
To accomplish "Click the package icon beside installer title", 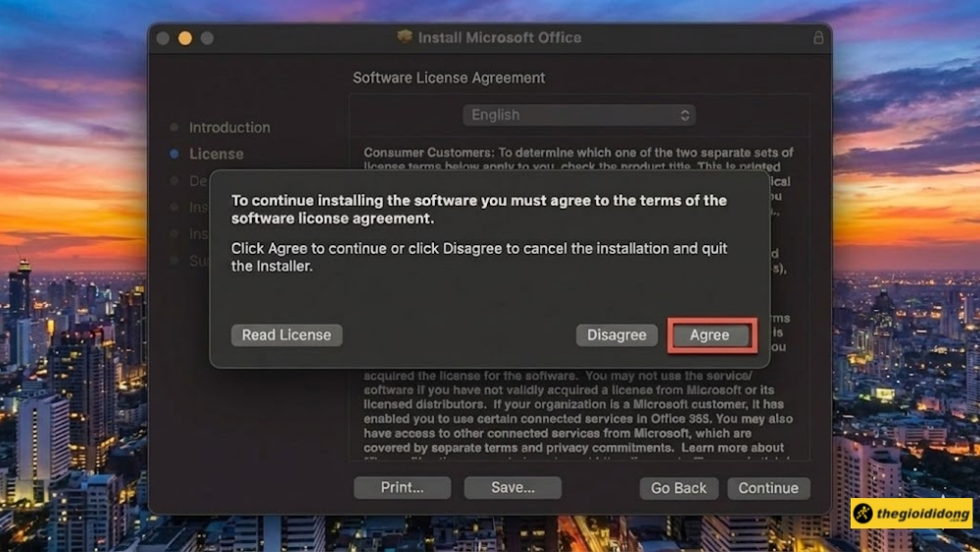I will point(405,36).
